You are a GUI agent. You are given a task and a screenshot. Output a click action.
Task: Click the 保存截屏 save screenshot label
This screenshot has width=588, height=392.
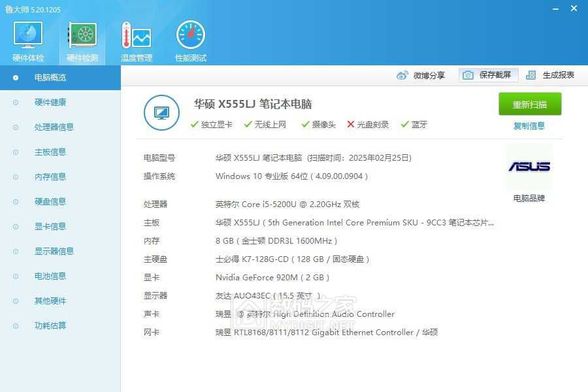tap(495, 75)
